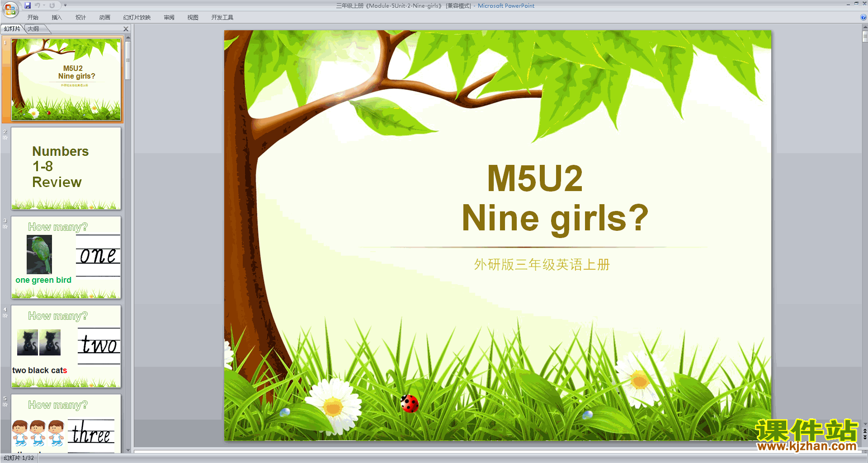The height and width of the screenshot is (463, 868).
Task: Open the 视图 ribbon tab
Action: pyautogui.click(x=193, y=18)
